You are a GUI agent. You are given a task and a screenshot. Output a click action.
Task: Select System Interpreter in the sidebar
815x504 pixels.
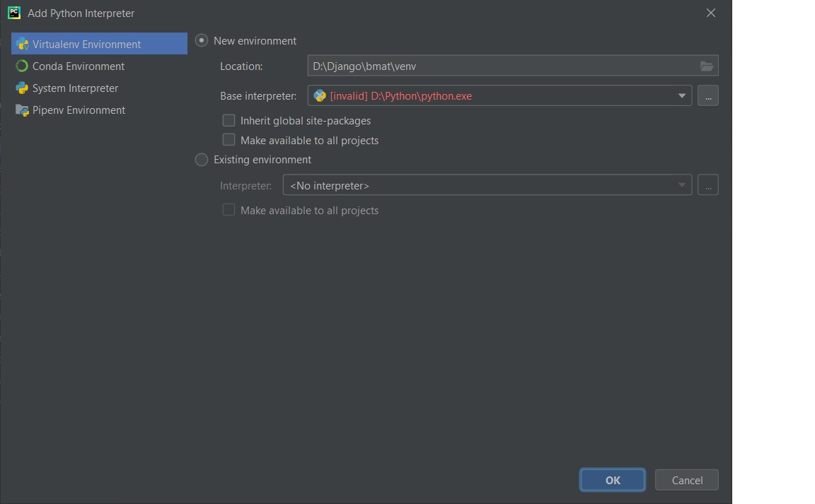(99, 88)
